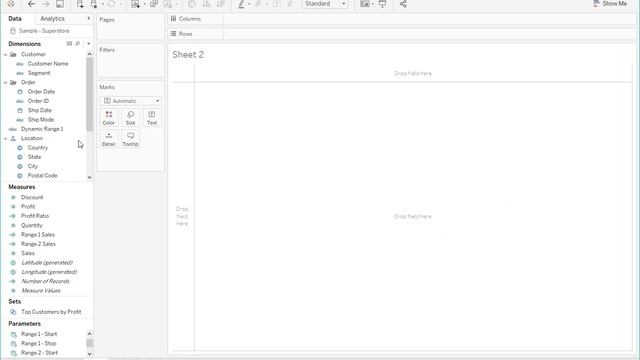Image resolution: width=640 pixels, height=360 pixels.
Task: Click the Swap rows and columns icon
Action: tap(191, 4)
